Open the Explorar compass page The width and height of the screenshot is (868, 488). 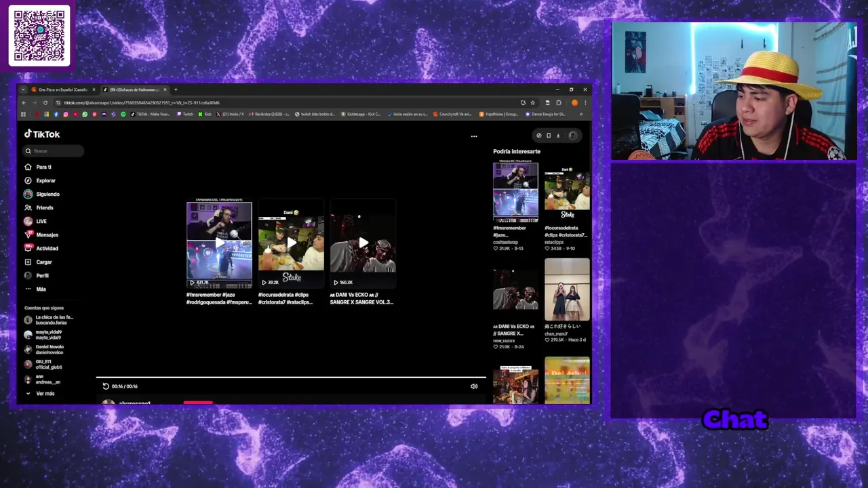click(40, 180)
